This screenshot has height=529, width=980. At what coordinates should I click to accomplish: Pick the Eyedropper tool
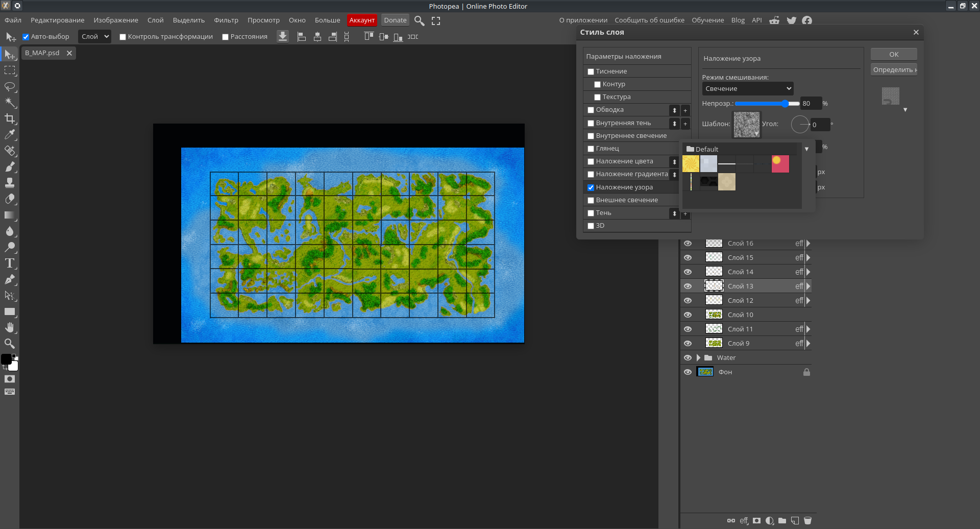click(x=10, y=135)
